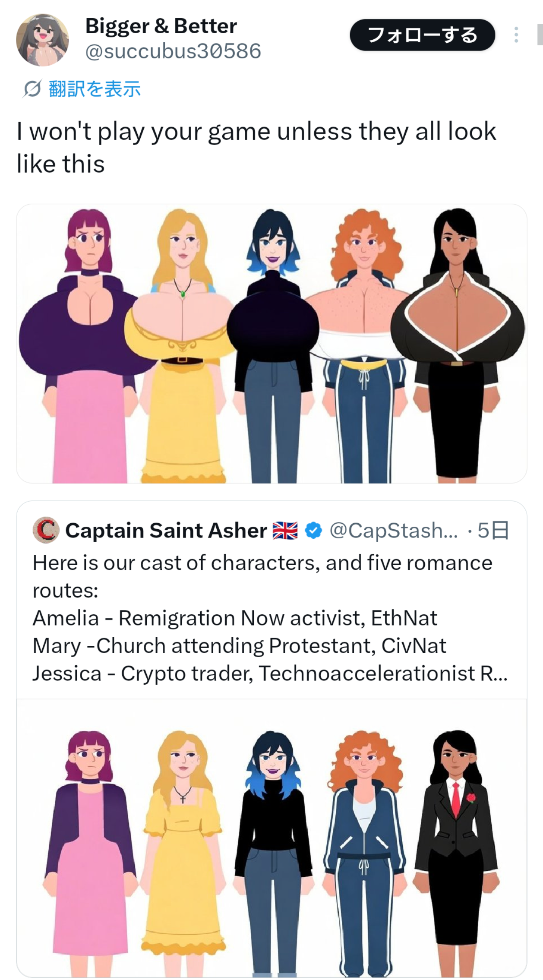Screen dimensions: 543x980
Task: Click the @succubus30586 handle
Action: point(173,51)
